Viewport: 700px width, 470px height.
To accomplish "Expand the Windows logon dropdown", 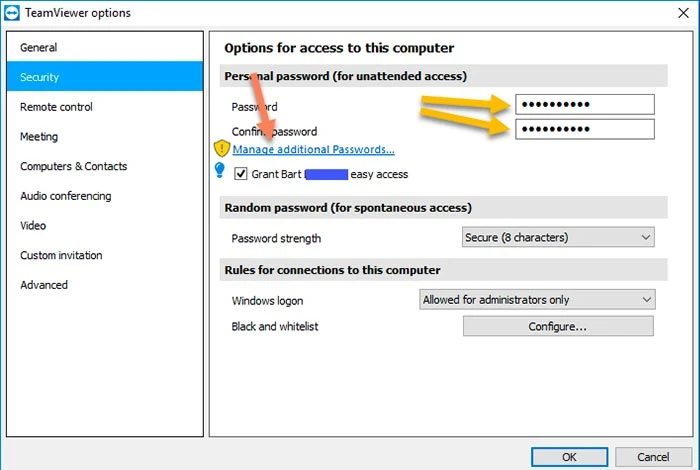I will click(537, 299).
